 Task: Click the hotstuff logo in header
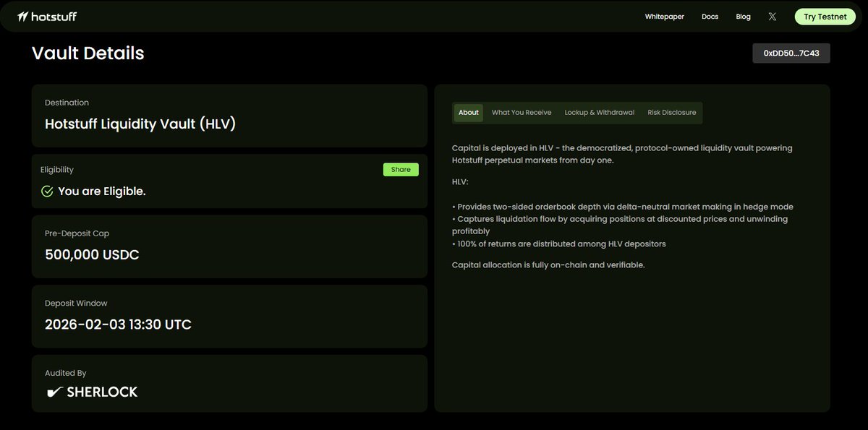click(47, 16)
